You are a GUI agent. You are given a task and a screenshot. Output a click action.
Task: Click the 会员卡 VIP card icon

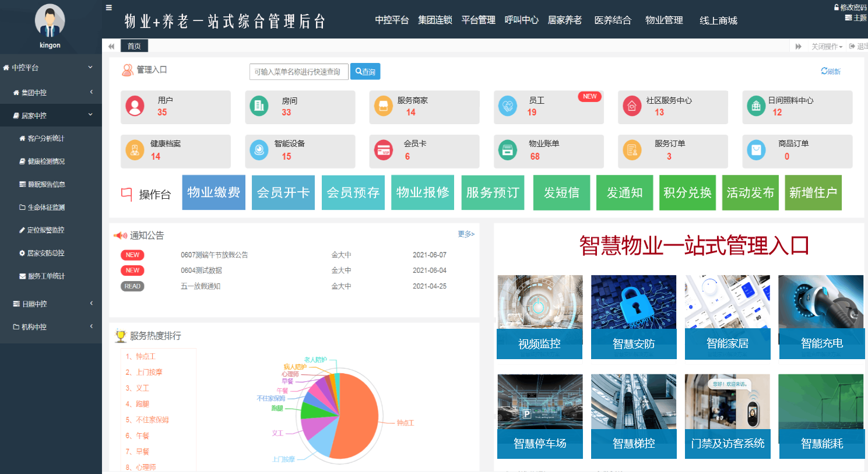coord(383,150)
